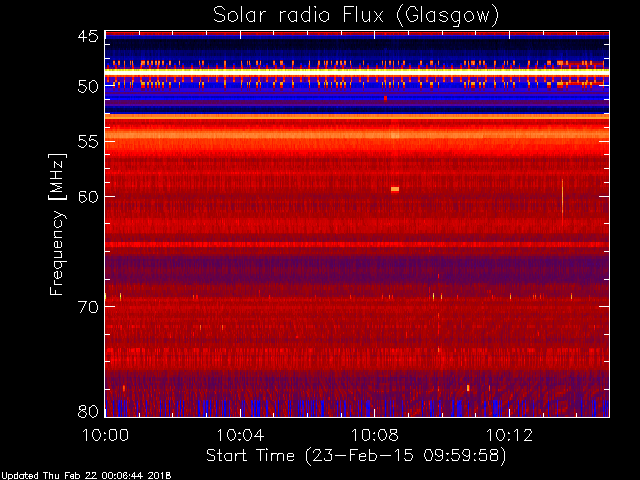Click the 10:04 time axis label
This screenshot has height=480, width=640.
pyautogui.click(x=240, y=435)
